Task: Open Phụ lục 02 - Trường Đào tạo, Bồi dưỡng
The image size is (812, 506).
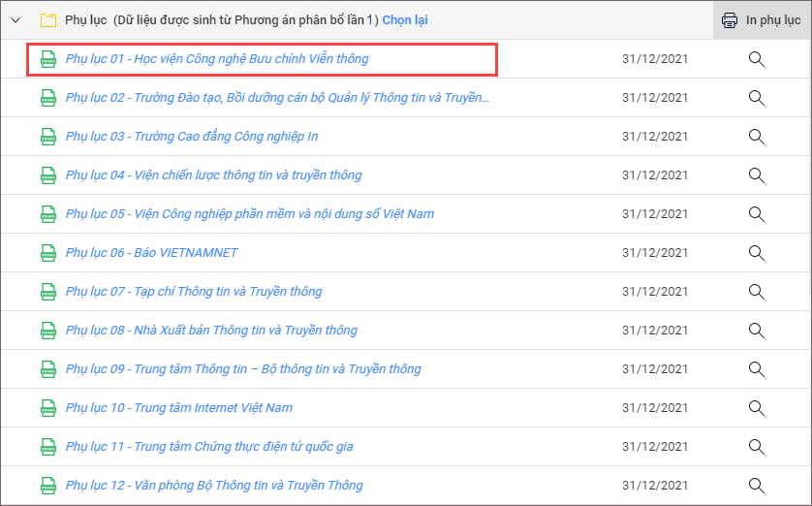Action: [277, 98]
